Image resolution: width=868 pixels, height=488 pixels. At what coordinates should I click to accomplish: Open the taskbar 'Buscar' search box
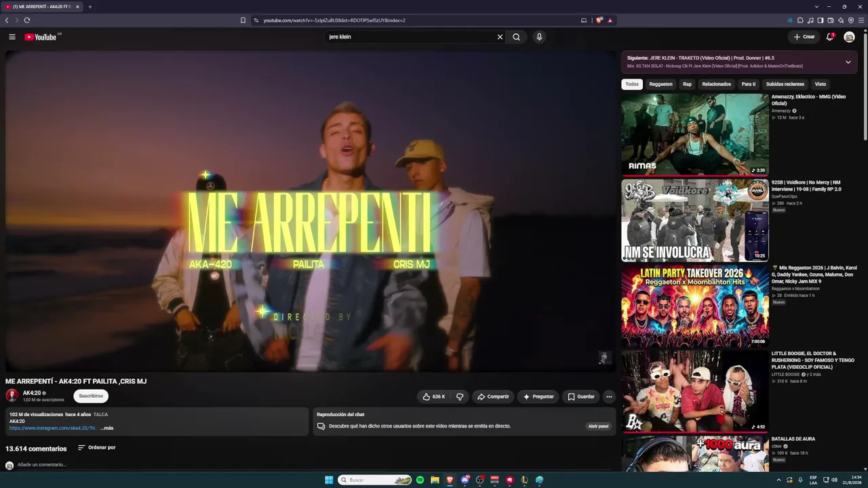pos(375,480)
